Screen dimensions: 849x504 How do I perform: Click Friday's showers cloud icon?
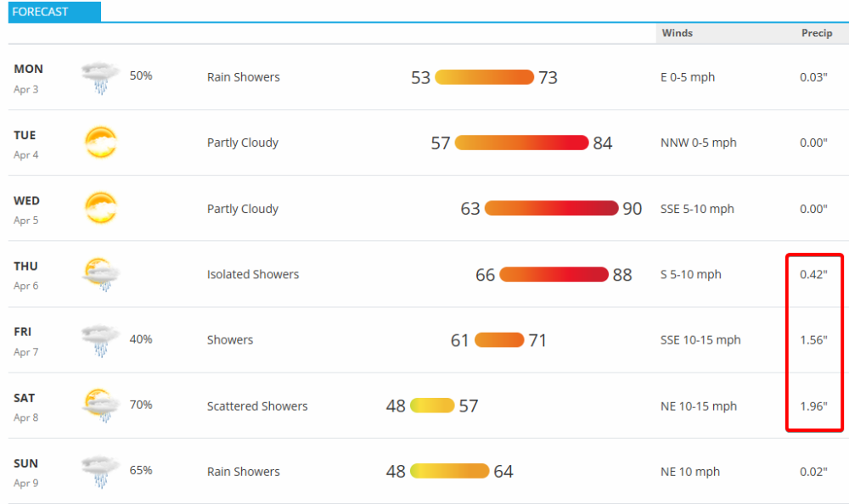tap(100, 340)
